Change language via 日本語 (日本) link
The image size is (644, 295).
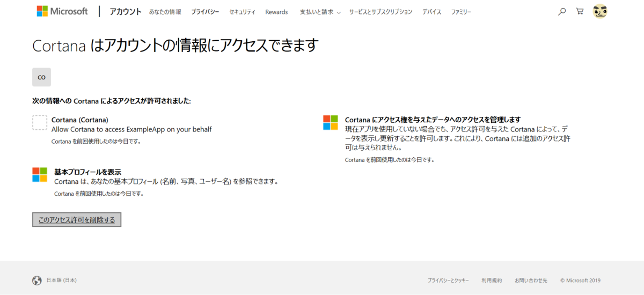coord(62,281)
